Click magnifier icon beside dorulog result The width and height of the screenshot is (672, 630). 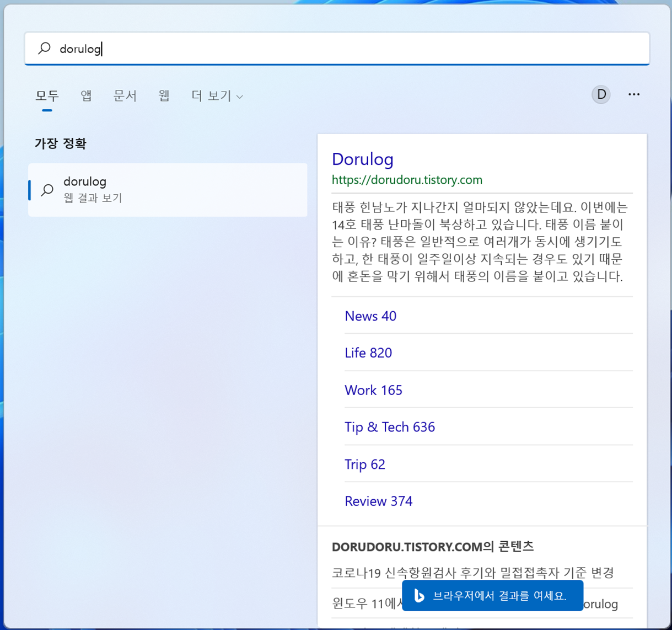tap(47, 190)
